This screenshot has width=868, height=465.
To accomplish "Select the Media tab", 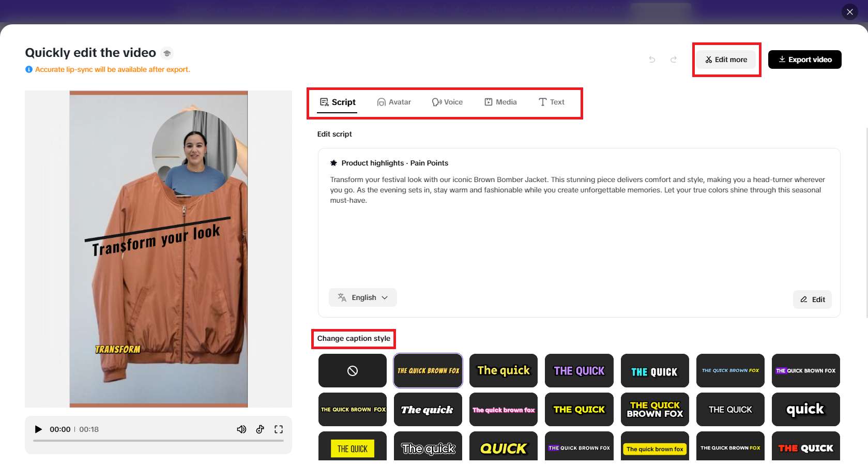I will (x=500, y=102).
